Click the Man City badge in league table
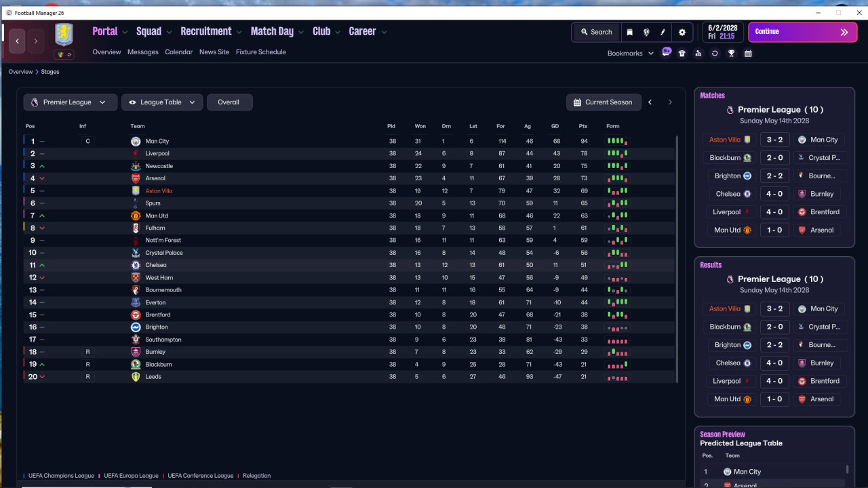Viewport: 868px width, 488px height. coord(136,141)
